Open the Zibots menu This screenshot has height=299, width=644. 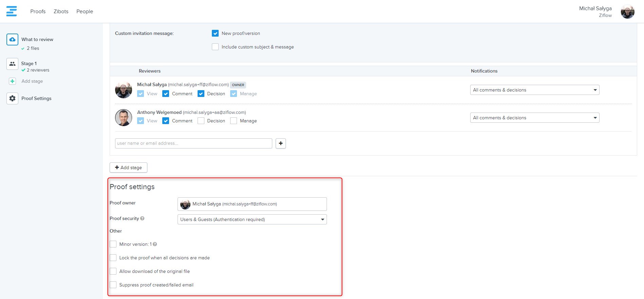pyautogui.click(x=61, y=12)
